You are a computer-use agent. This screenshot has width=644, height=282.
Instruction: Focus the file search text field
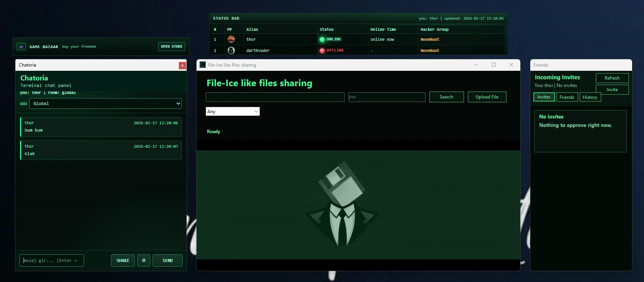click(x=275, y=97)
